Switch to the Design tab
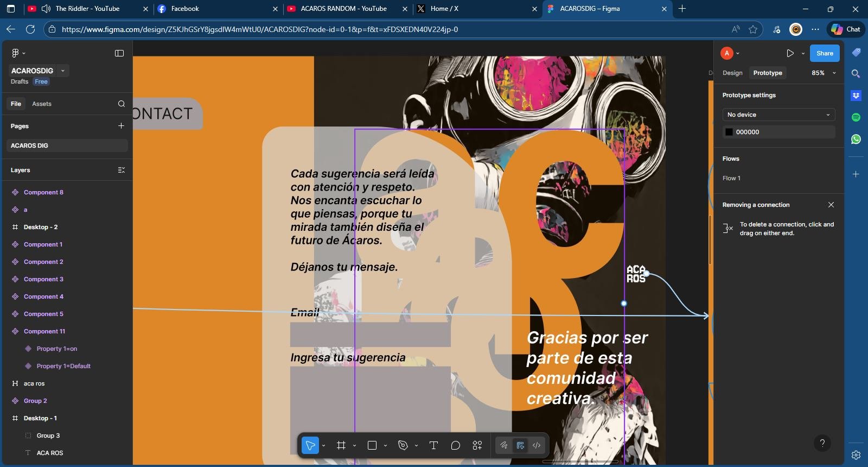 point(732,73)
